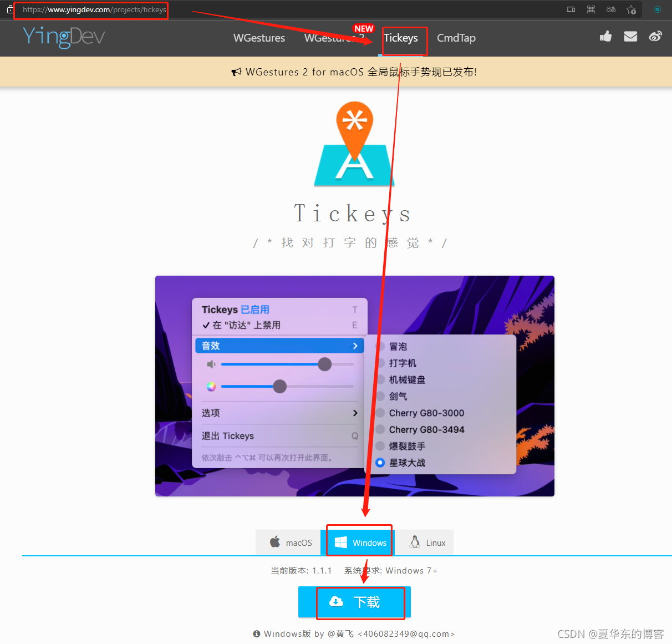Click the browser app-available icon
This screenshot has height=644, width=672.
[571, 9]
